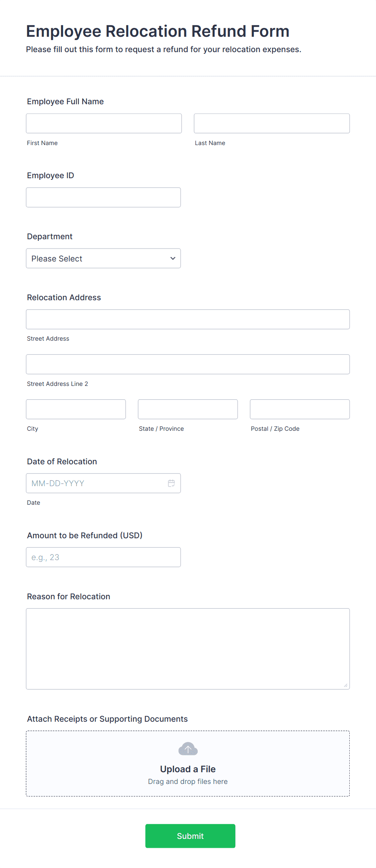Click into the Employee ID field

click(103, 198)
